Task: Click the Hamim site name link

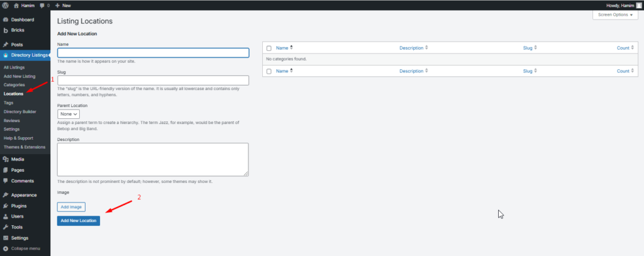Action: (28, 5)
